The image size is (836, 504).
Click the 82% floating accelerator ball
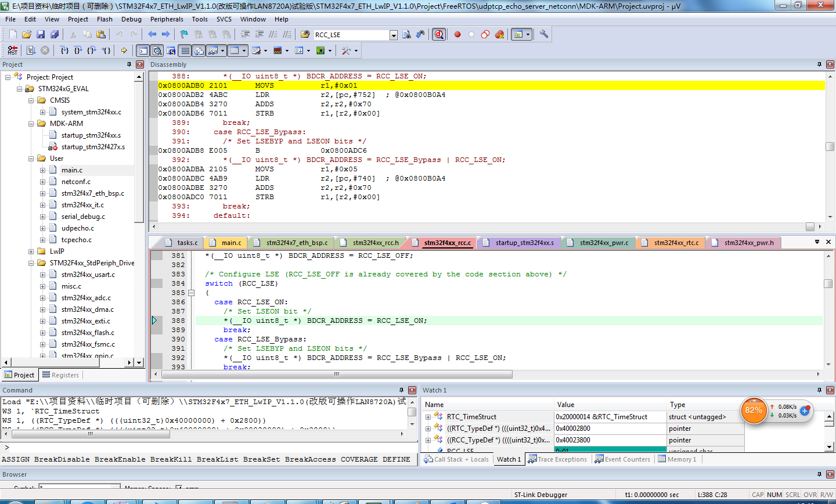[753, 411]
